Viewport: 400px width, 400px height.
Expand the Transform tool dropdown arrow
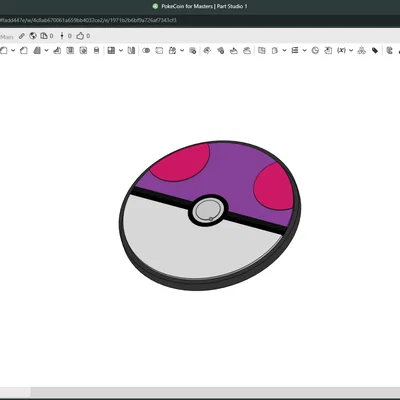[x=182, y=51]
